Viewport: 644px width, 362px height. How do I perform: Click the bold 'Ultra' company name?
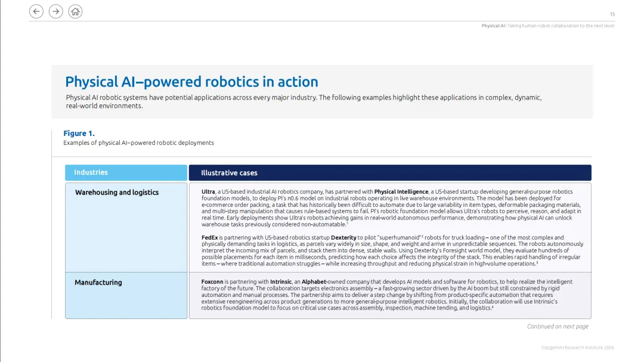[208, 191]
